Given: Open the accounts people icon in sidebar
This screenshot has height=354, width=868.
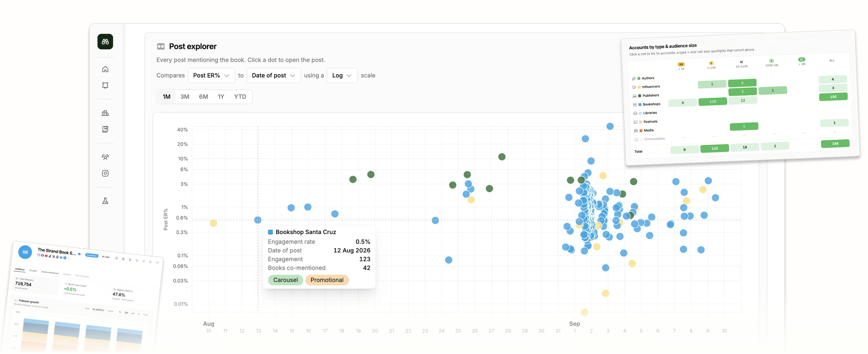Looking at the screenshot, I should [105, 157].
